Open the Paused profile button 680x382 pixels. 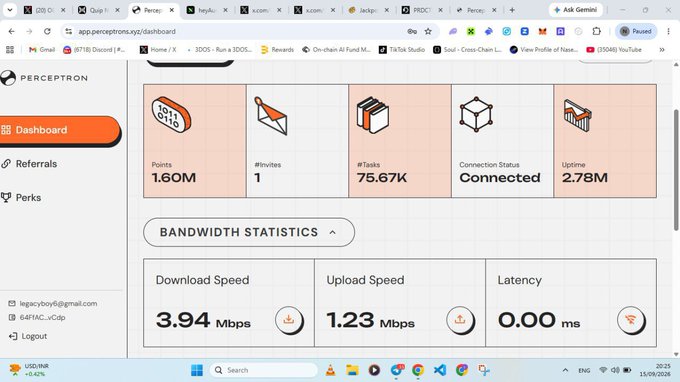click(636, 31)
